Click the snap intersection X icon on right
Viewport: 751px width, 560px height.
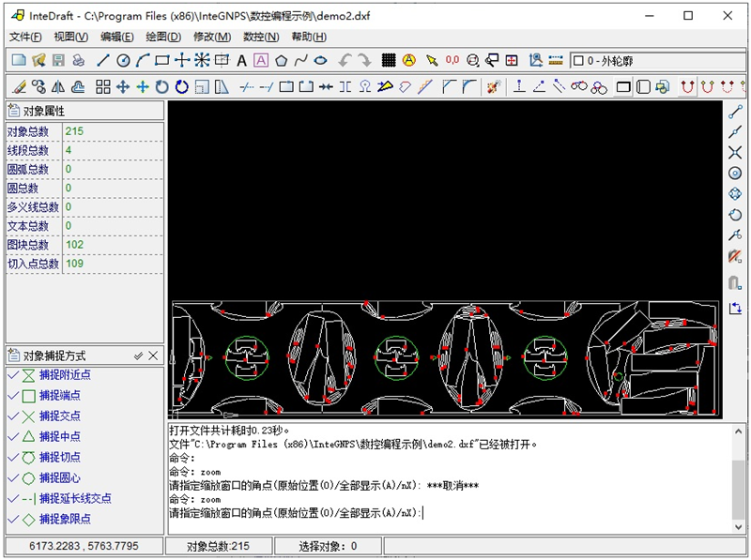pyautogui.click(x=735, y=153)
